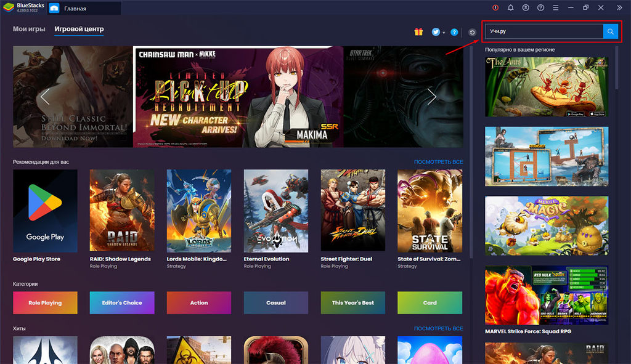Open the help question mark in title bar
The width and height of the screenshot is (631, 364).
(540, 7)
